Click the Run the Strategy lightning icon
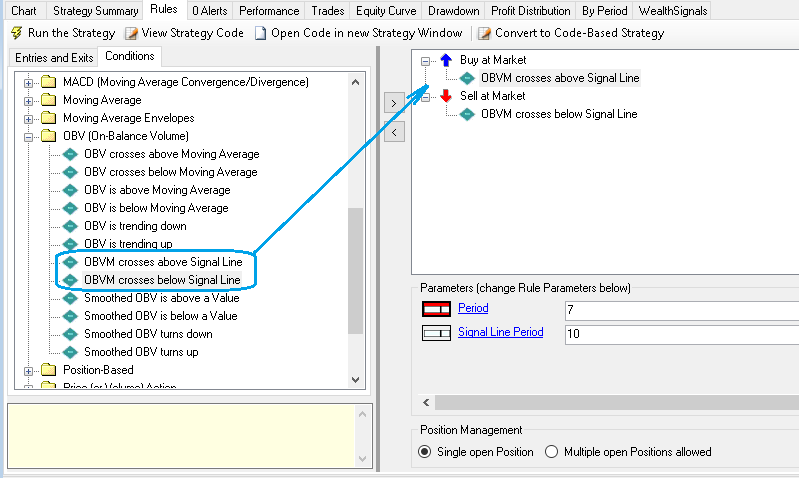Screen dimensions: 799x478 [15, 33]
